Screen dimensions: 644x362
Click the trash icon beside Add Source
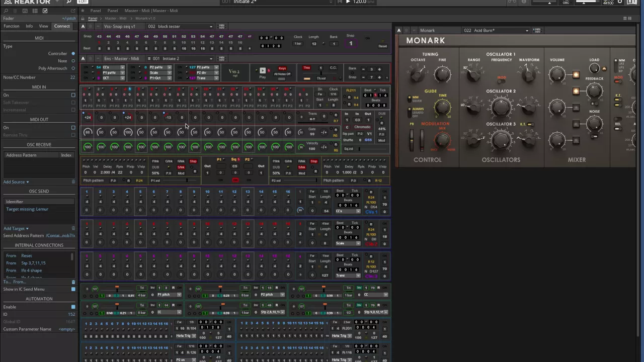coord(73,182)
